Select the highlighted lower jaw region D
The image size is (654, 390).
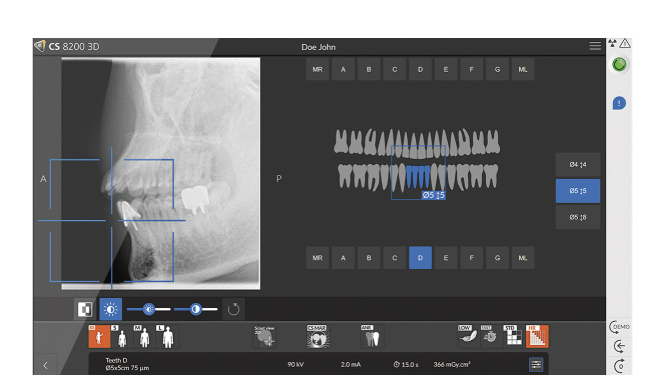pos(420,258)
